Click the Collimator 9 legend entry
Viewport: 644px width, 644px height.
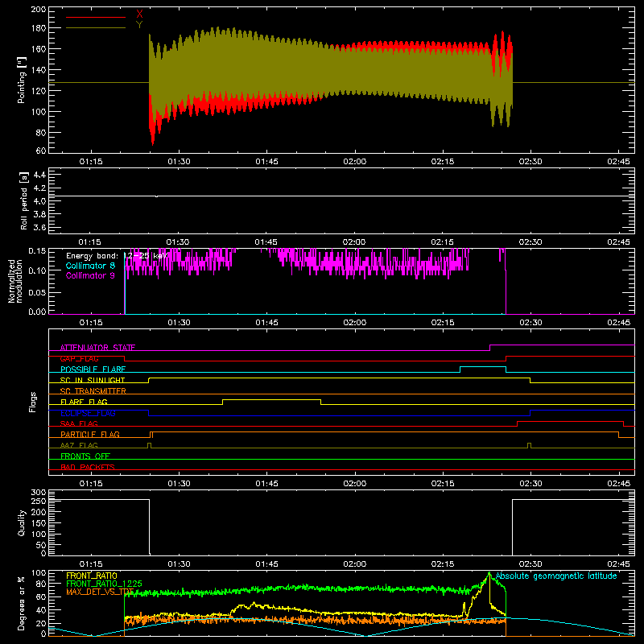90,275
